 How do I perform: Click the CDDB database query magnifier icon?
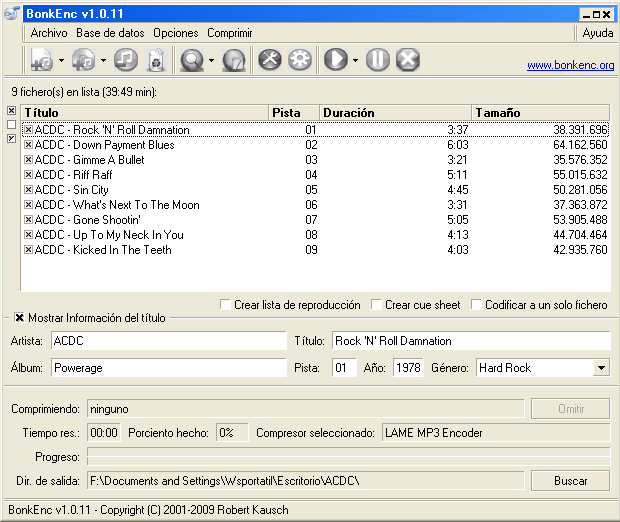click(192, 60)
